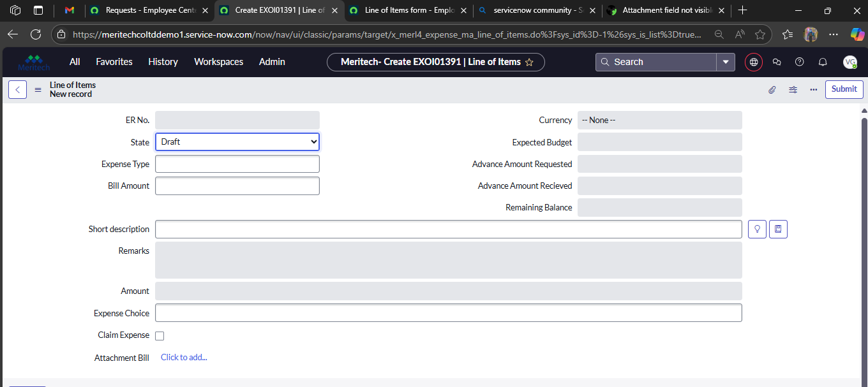Viewport: 868px width, 387px height.
Task: Switch to the Attachment field not visible tab
Action: click(666, 10)
